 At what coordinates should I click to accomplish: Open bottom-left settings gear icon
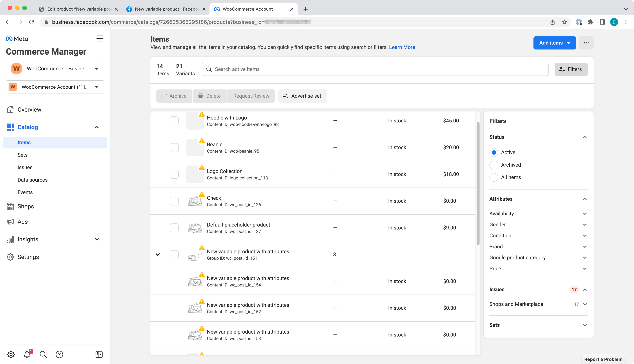tap(11, 354)
